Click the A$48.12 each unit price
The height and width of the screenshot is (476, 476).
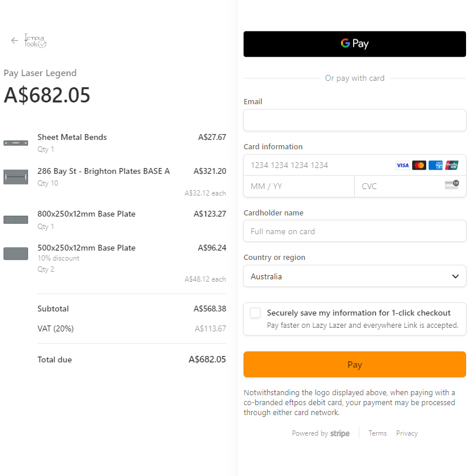(206, 279)
